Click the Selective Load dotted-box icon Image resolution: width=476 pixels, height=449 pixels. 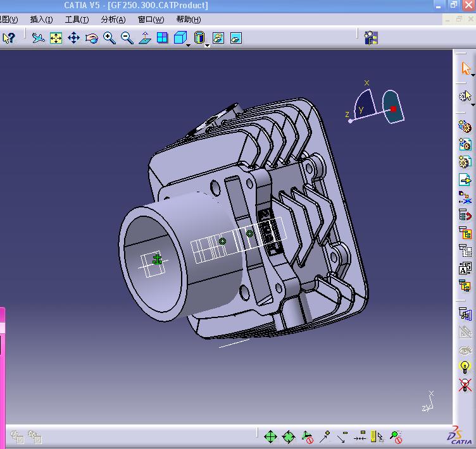click(465, 250)
